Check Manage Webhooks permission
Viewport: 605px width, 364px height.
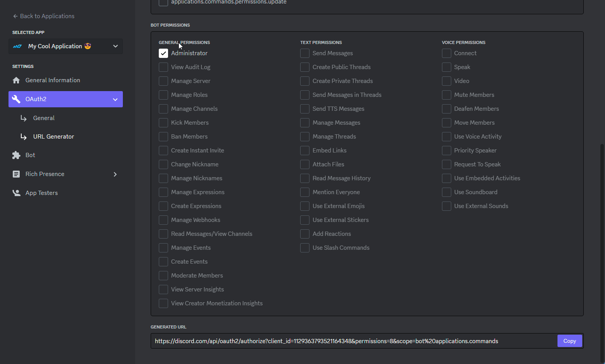(x=163, y=220)
